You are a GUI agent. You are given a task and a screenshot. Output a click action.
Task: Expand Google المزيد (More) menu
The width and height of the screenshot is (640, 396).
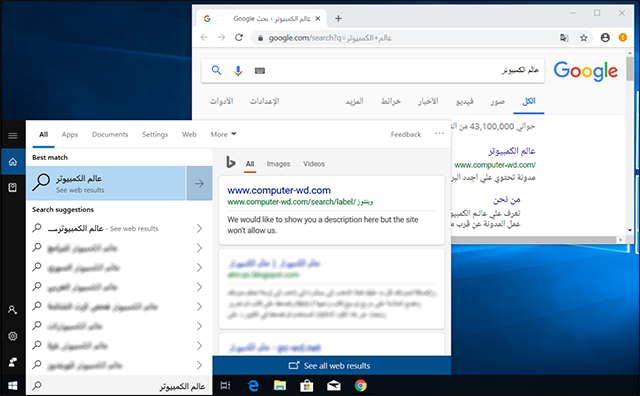[354, 101]
